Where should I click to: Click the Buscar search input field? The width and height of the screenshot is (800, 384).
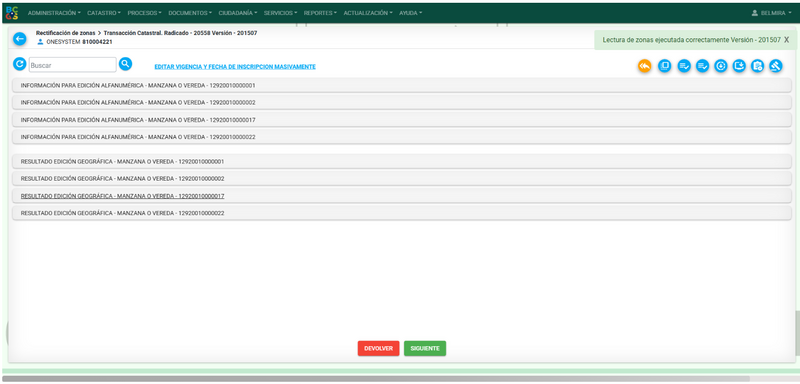click(72, 65)
